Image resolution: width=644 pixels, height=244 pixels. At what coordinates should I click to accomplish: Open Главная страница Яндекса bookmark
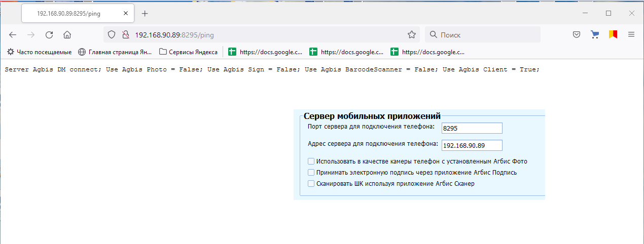pos(115,52)
